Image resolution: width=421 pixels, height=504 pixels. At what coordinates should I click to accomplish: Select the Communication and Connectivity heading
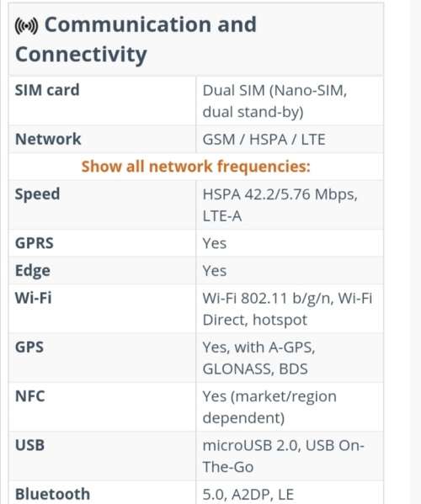pos(136,40)
